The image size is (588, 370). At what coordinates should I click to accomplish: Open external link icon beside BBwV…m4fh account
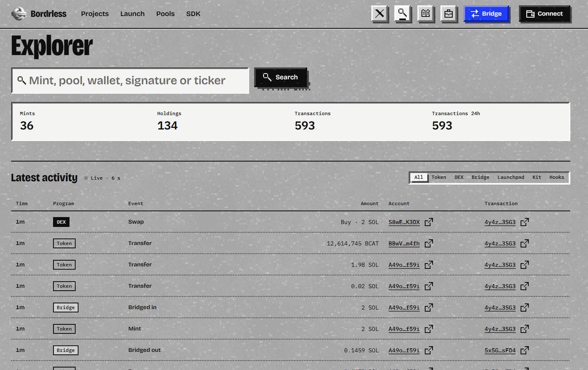coord(429,243)
